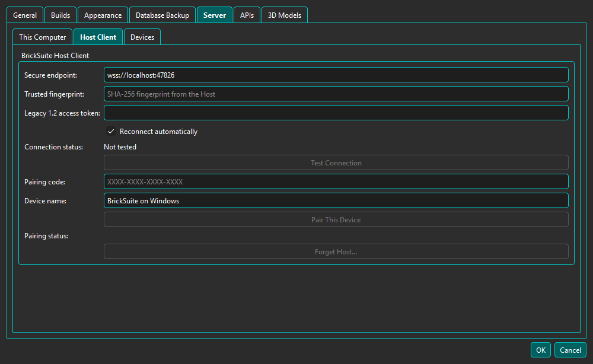Click the Device name field
The width and height of the screenshot is (593, 364).
click(336, 200)
